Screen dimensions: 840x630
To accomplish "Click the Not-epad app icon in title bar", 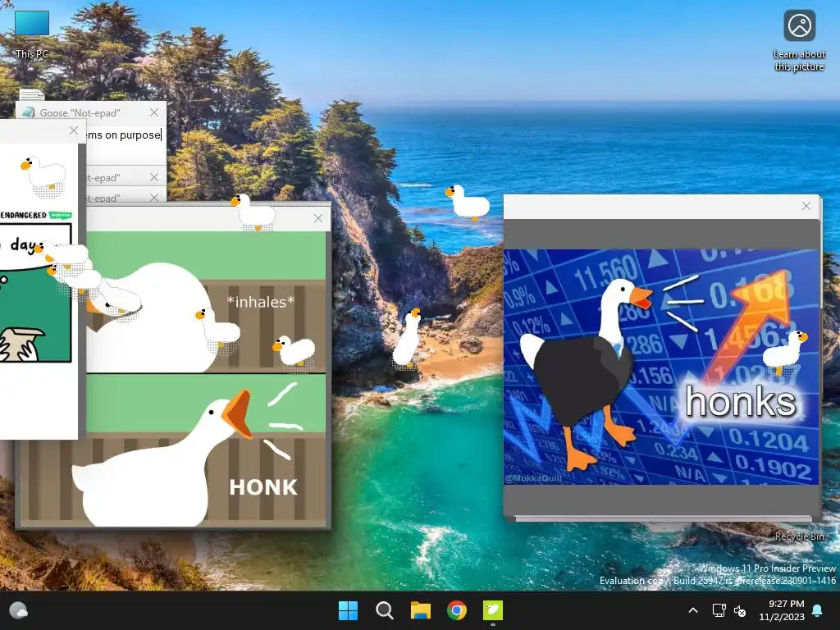I will (29, 112).
